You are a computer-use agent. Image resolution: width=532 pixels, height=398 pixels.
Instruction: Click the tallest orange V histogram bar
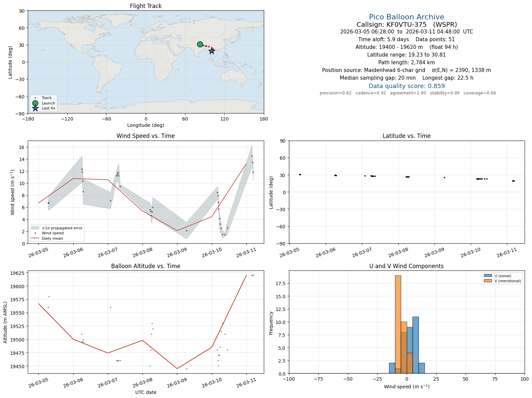click(398, 324)
